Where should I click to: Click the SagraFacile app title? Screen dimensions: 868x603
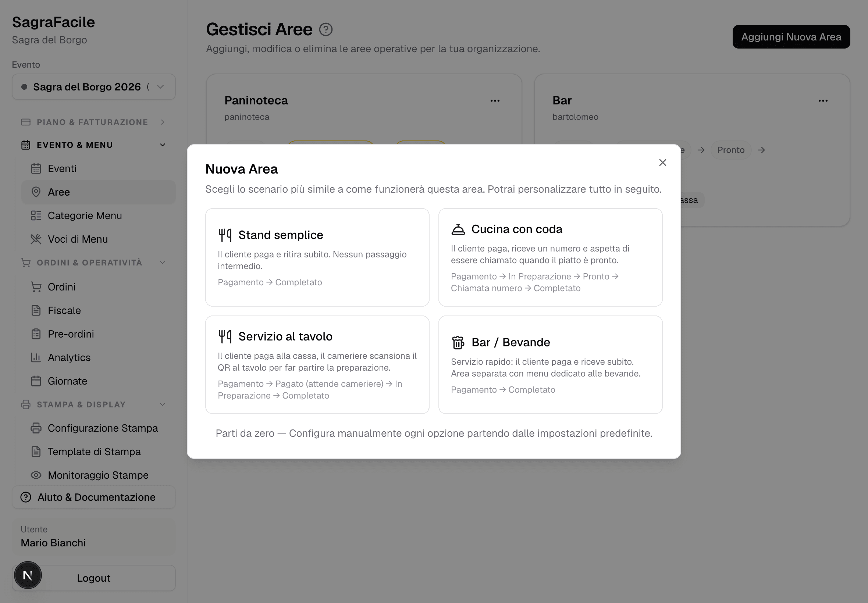(x=53, y=22)
